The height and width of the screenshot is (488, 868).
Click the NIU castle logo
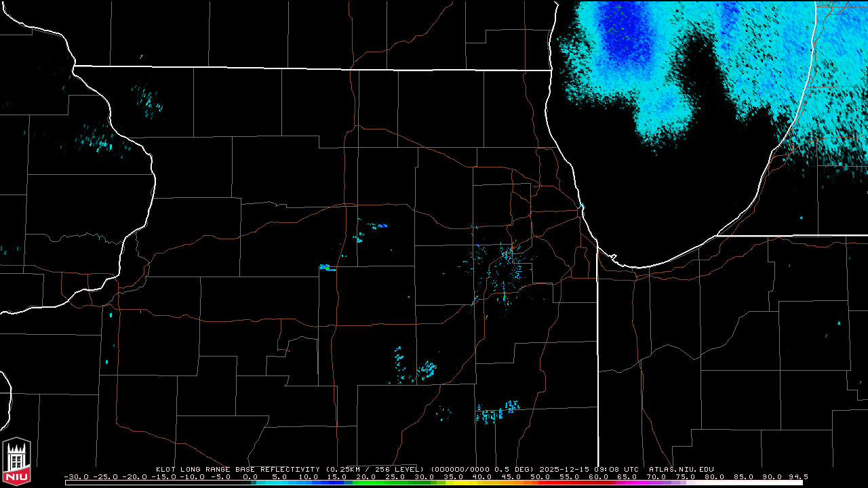pos(16,462)
